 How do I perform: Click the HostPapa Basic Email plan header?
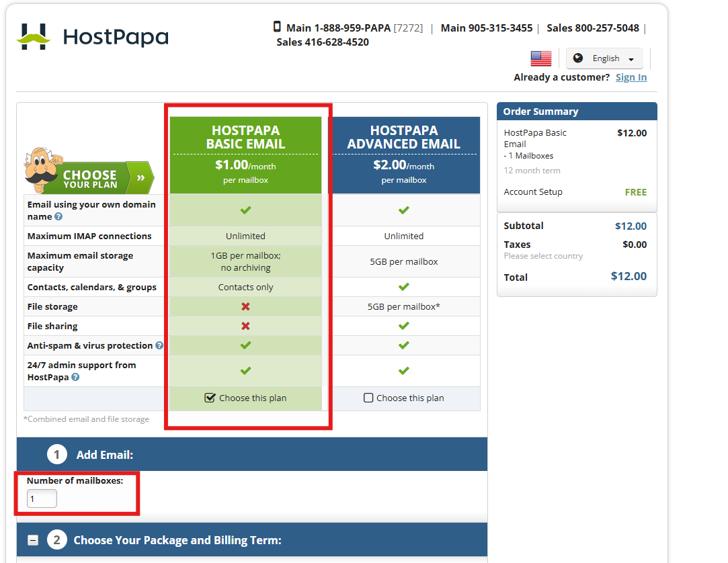click(245, 155)
